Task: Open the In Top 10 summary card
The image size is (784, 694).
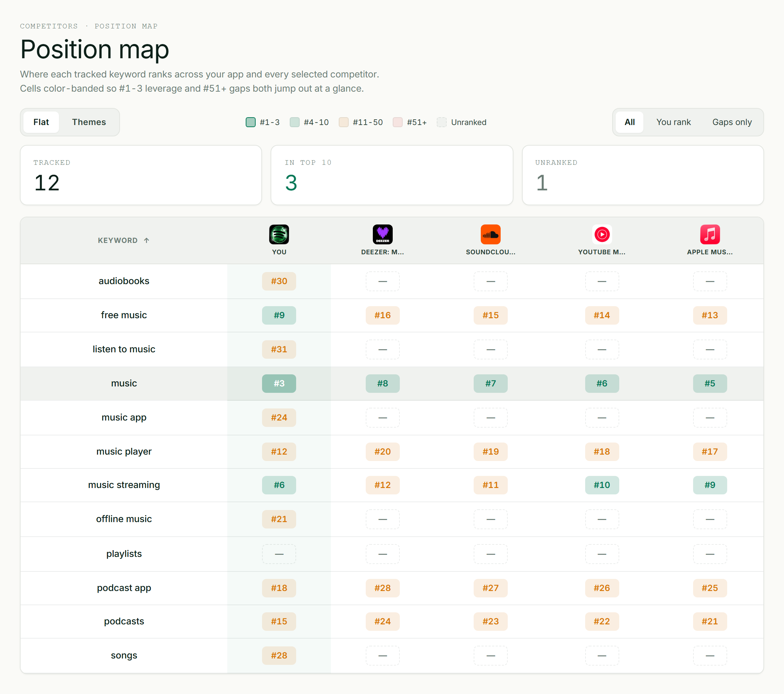Action: [x=392, y=175]
